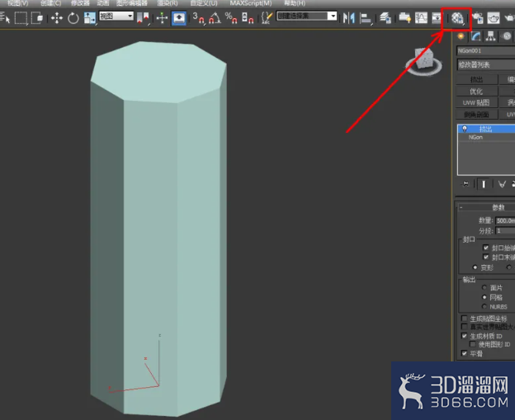Toggle Select and Manipulate tool
Image resolution: width=515 pixels, height=420 pixels.
click(162, 17)
